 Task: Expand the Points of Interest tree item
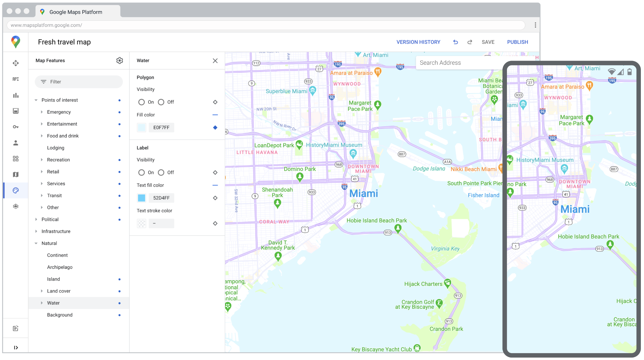pos(36,100)
